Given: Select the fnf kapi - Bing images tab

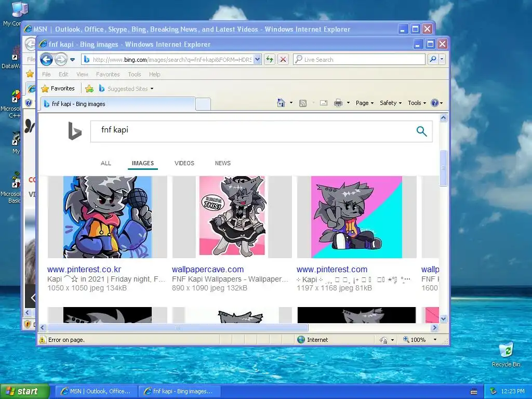Looking at the screenshot, I should (118, 104).
